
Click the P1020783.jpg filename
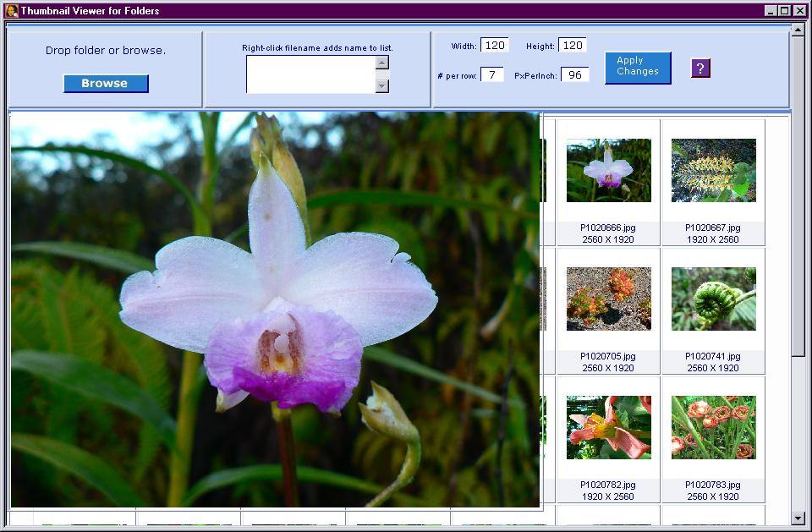712,485
